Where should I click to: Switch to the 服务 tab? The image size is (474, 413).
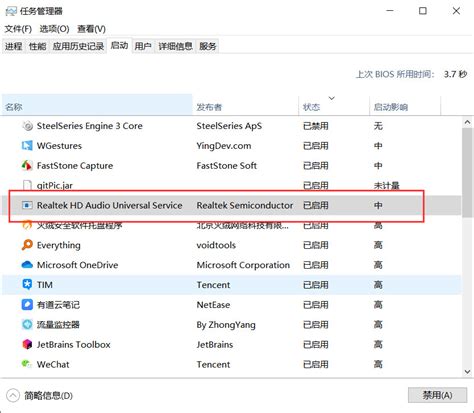click(x=208, y=46)
